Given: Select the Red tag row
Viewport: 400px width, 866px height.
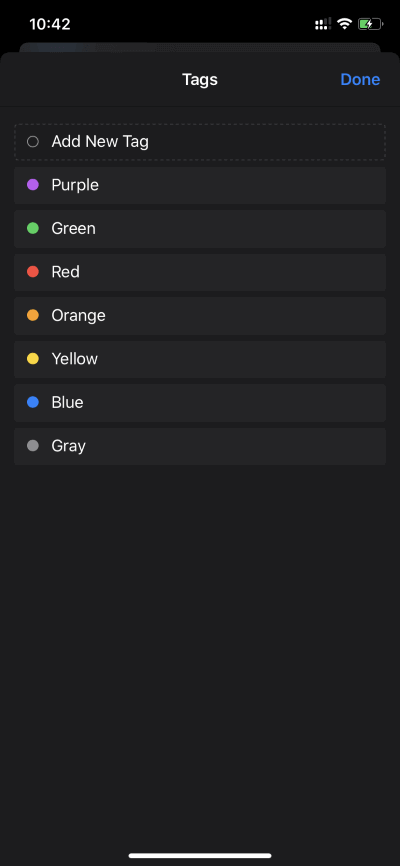Looking at the screenshot, I should click(200, 272).
